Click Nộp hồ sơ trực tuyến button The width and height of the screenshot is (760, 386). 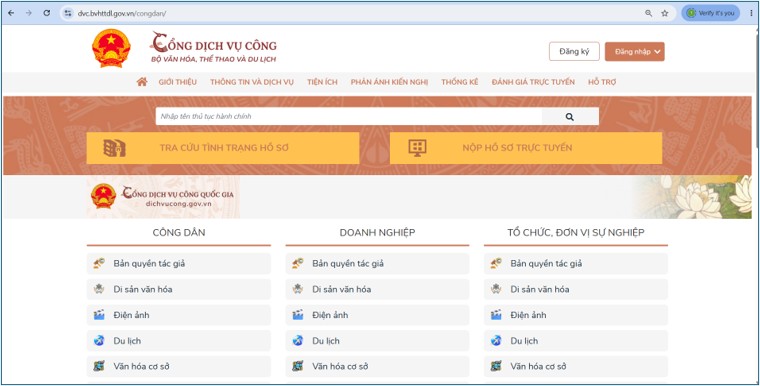coord(526,148)
